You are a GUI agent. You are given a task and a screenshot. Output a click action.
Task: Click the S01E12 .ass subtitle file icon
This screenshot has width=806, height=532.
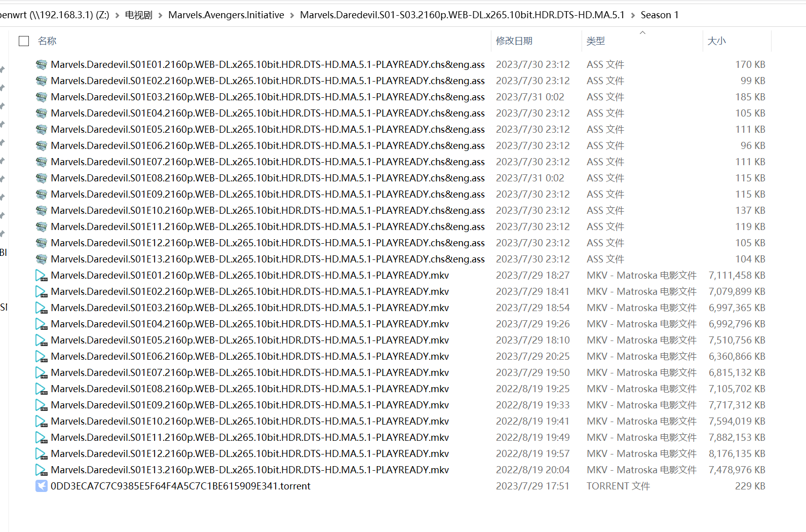click(x=42, y=243)
